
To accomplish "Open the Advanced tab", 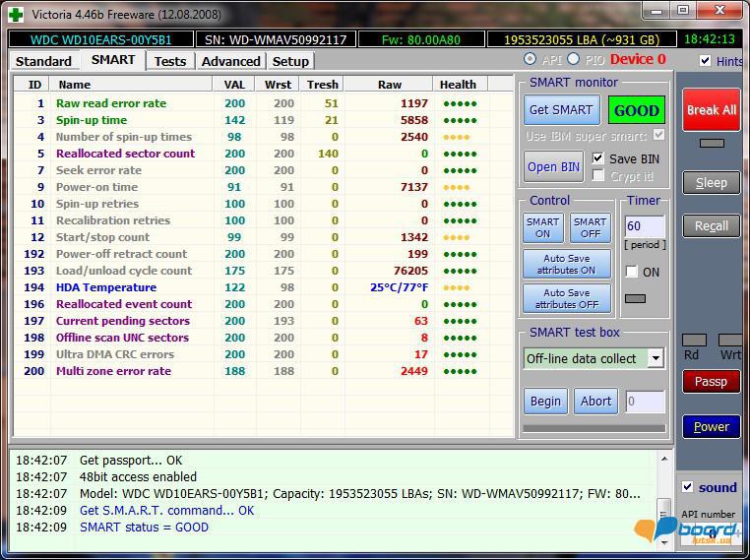I will [x=230, y=61].
